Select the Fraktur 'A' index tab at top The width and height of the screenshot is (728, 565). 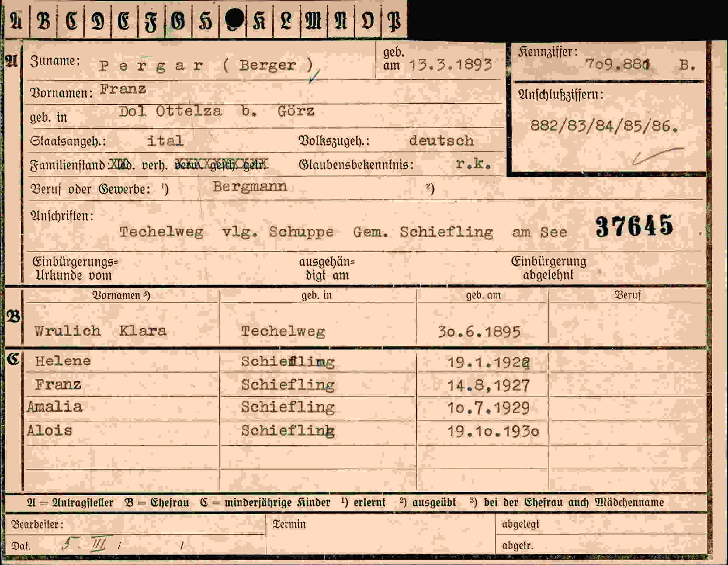16,21
